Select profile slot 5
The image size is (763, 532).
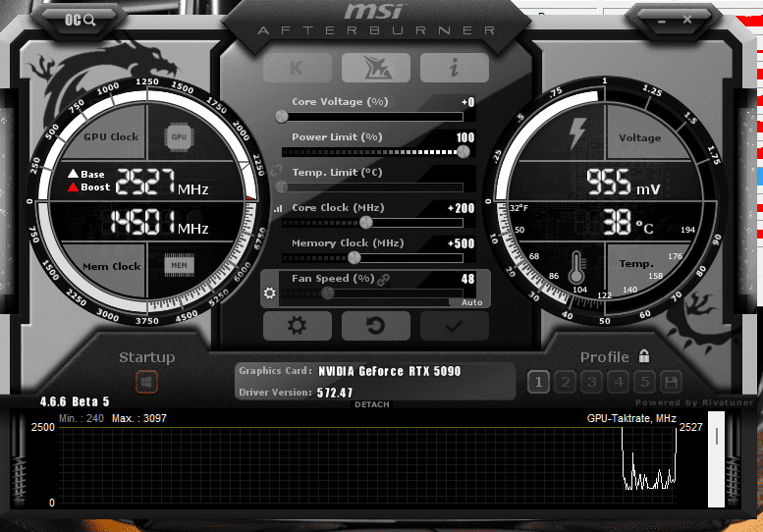point(645,382)
